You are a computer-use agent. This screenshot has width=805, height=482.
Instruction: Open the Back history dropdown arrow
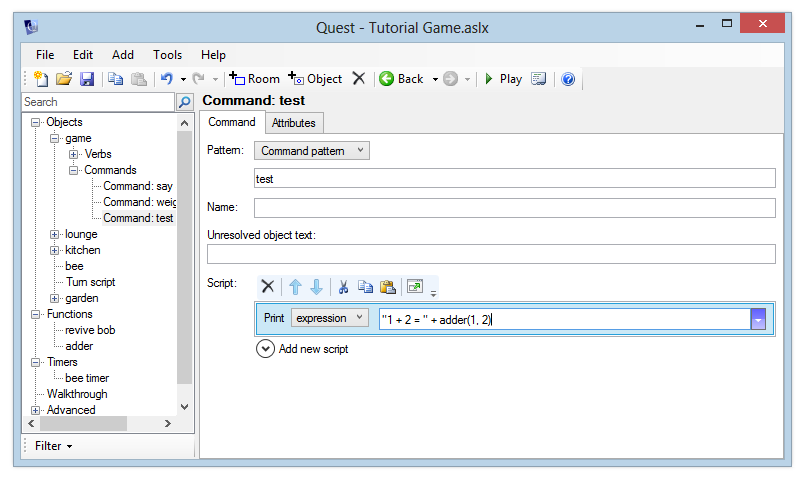point(435,80)
